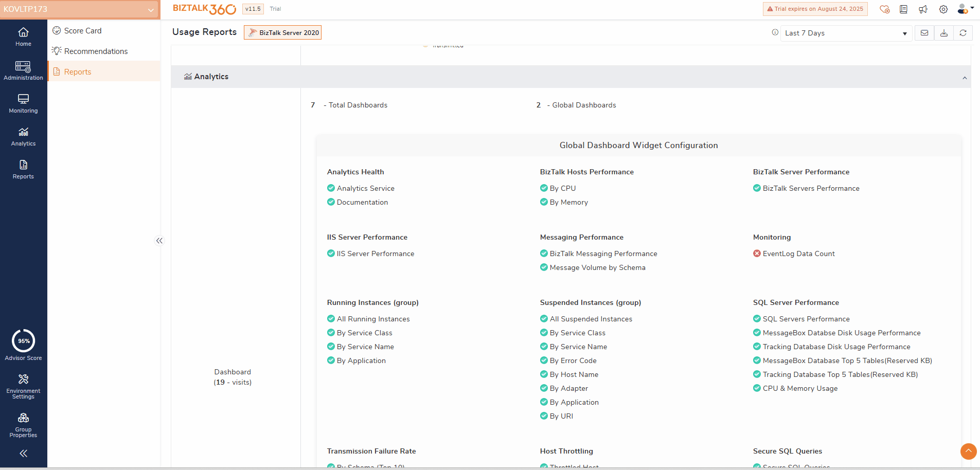980x470 pixels.
Task: Open the Last 7 Days dropdown
Action: pyautogui.click(x=846, y=33)
